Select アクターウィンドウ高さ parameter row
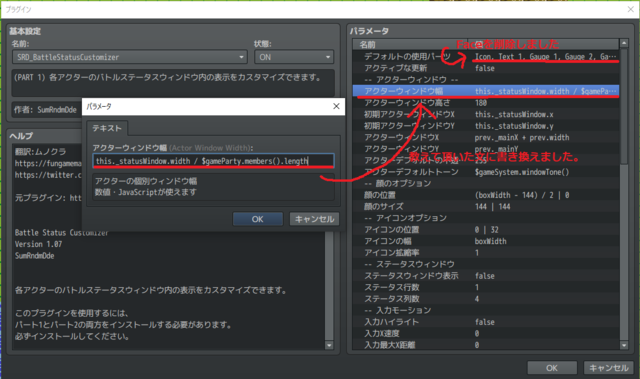 pos(486,103)
